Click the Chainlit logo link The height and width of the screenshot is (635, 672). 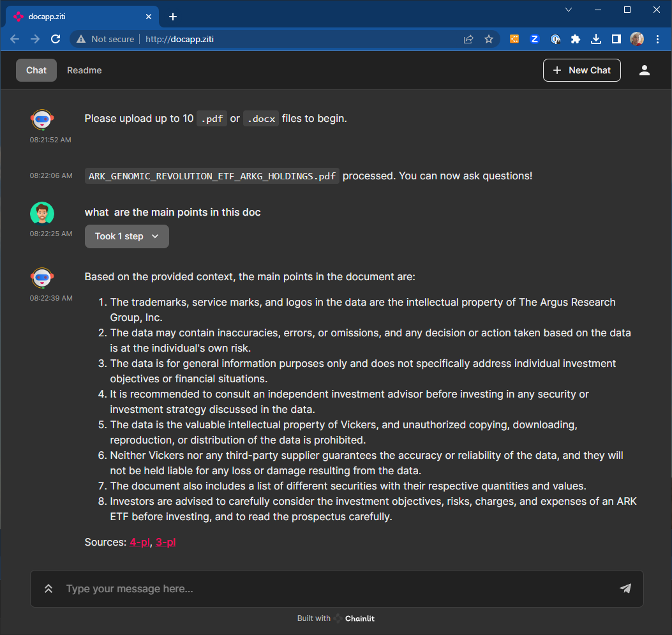click(x=355, y=618)
